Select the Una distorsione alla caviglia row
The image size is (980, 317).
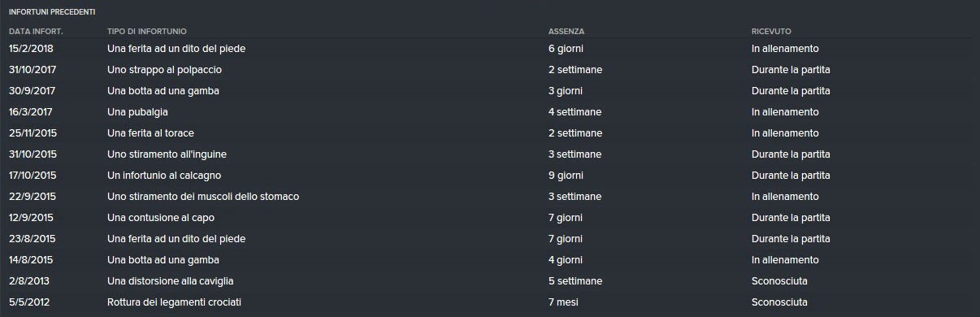[490, 281]
